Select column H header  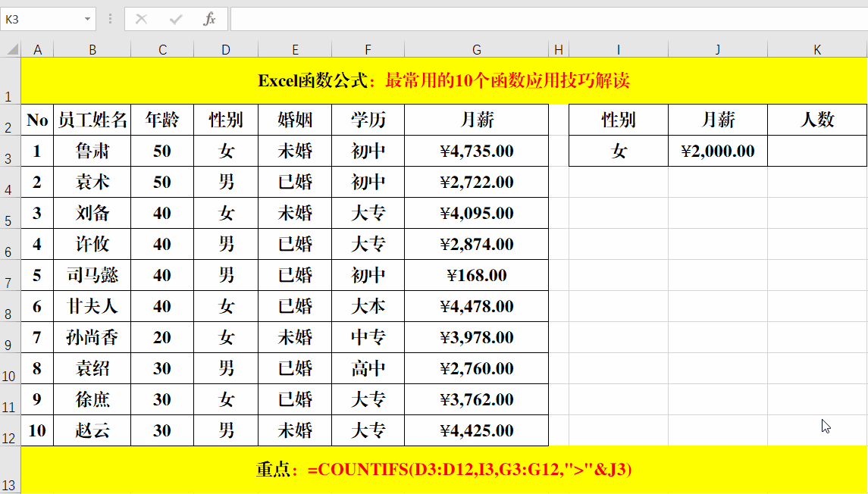[559, 50]
